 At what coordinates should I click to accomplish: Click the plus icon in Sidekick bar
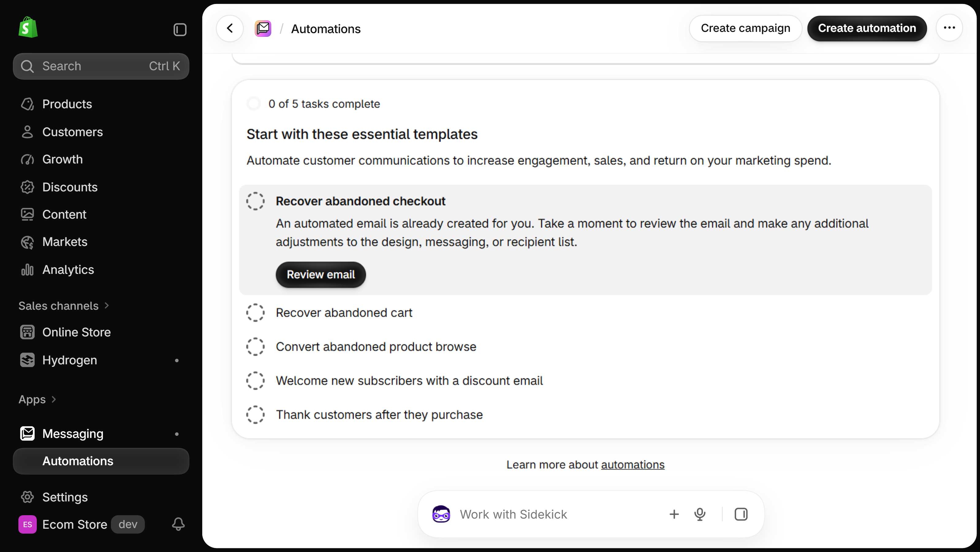pos(674,514)
